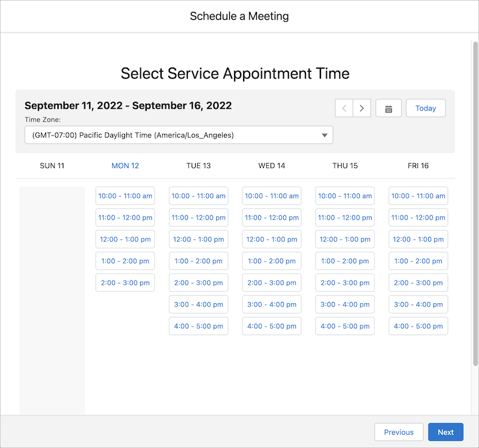
Task: Click the Today button
Action: pos(426,108)
